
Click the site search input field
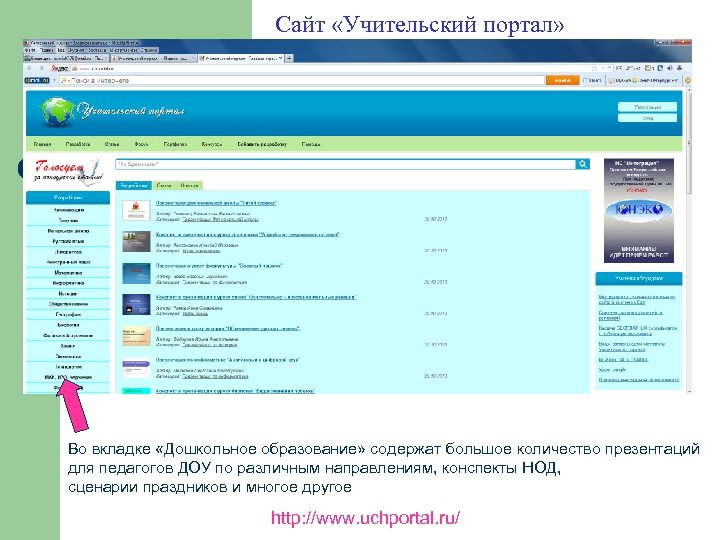coord(346,164)
